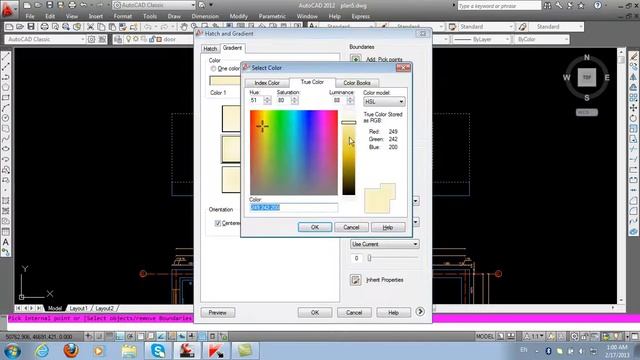Open the ByColor dropdown
This screenshot has width=640, height=360.
(x=541, y=39)
